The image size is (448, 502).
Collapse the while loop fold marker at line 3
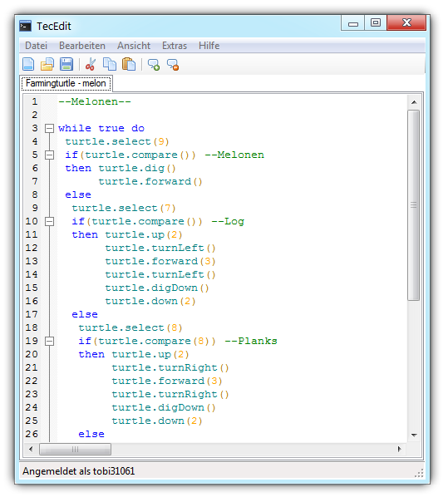(49, 128)
